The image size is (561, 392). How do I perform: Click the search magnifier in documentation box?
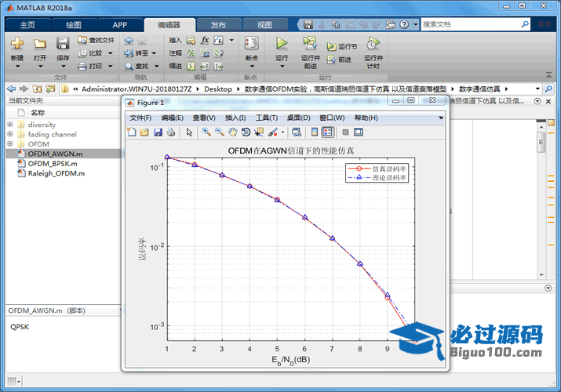pyautogui.click(x=525, y=24)
